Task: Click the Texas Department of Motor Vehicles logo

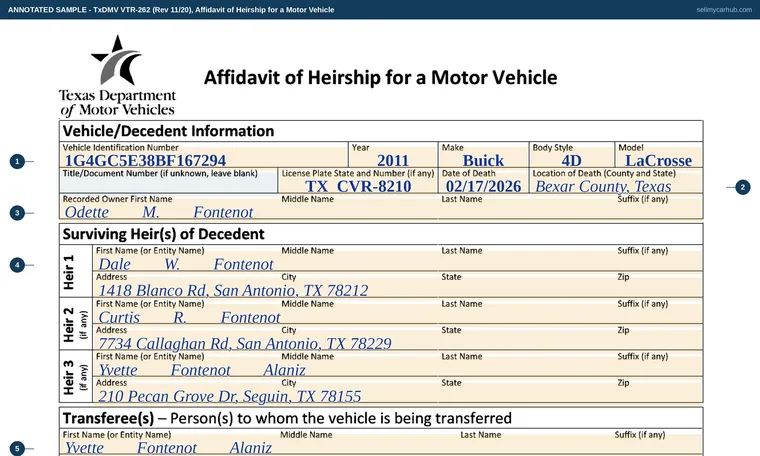Action: [x=117, y=76]
